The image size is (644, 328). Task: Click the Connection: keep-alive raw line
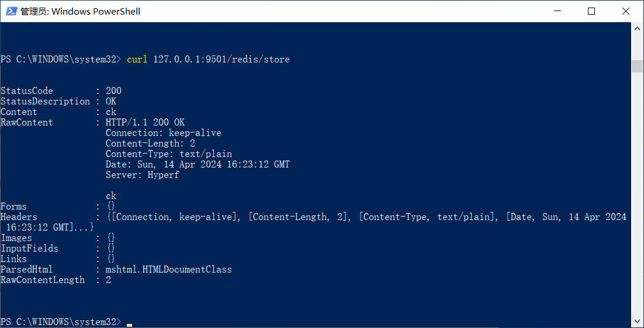tap(164, 133)
